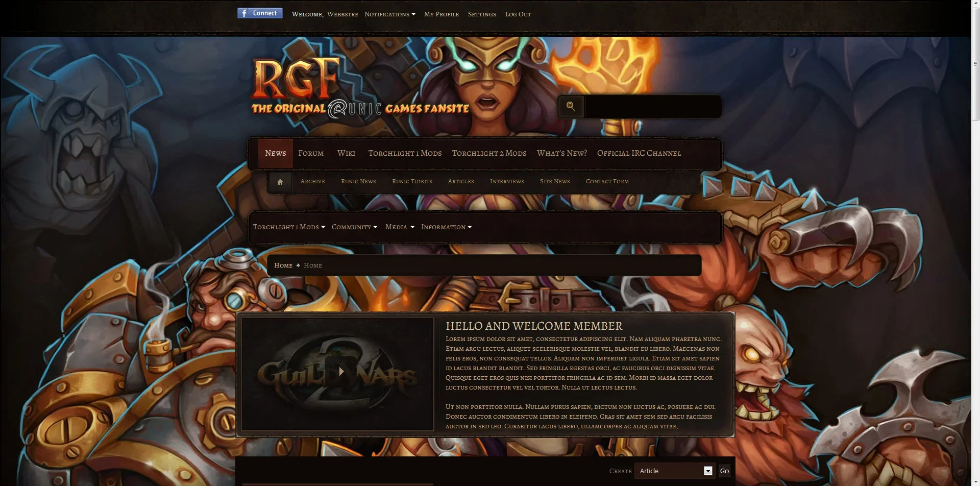Open Runic Tidbits submenu link
980x486 pixels.
coord(412,181)
